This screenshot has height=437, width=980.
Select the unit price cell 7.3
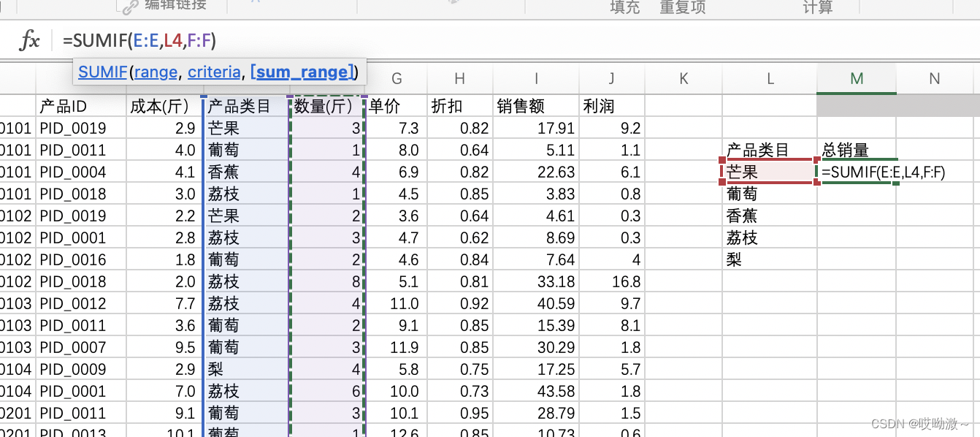(397, 128)
